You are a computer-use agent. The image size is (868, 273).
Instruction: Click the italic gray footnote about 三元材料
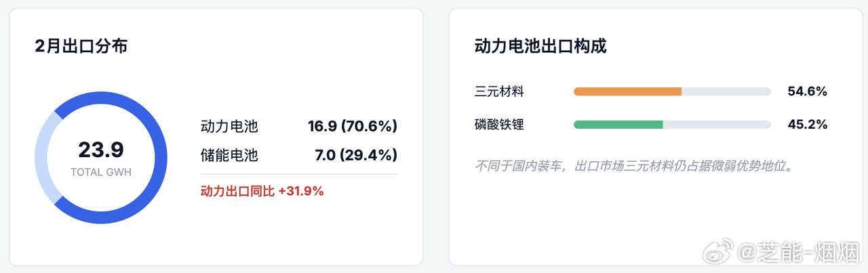(x=634, y=165)
